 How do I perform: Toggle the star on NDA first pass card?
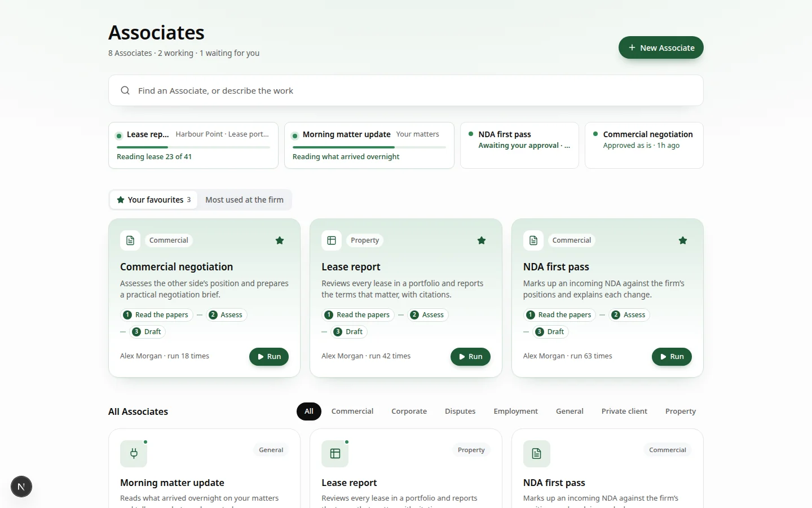pyautogui.click(x=683, y=240)
